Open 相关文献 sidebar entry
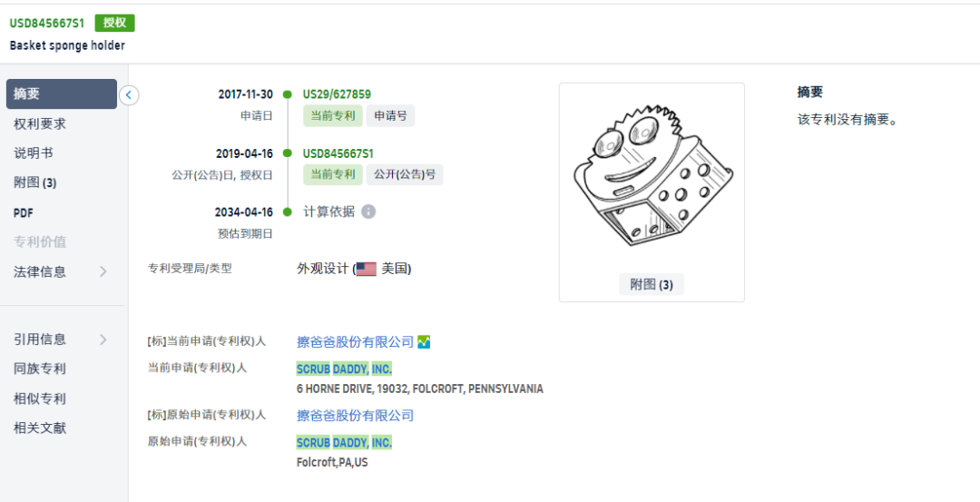980x502 pixels. [39, 428]
